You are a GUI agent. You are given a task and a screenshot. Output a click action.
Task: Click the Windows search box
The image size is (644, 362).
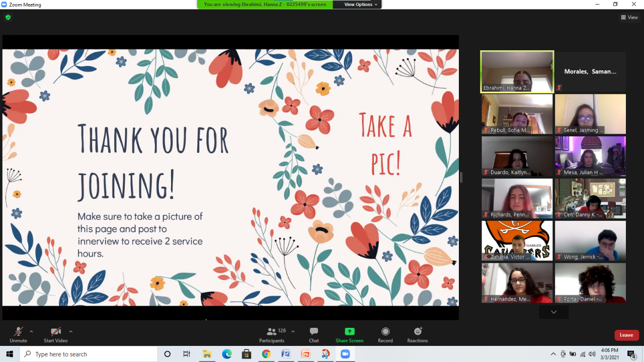(x=91, y=354)
